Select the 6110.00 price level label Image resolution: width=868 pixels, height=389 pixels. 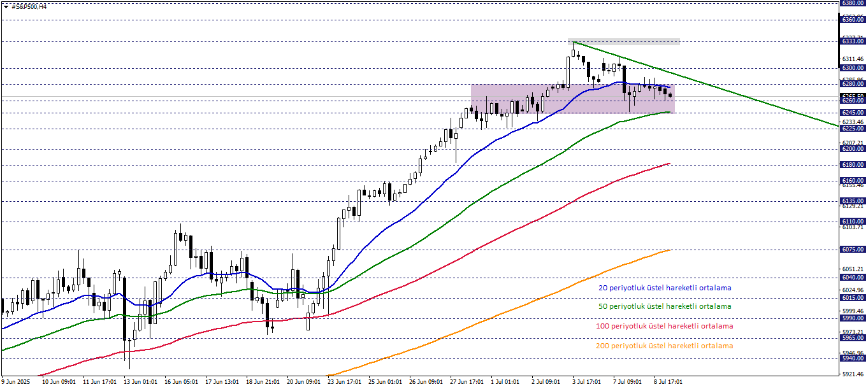(853, 221)
